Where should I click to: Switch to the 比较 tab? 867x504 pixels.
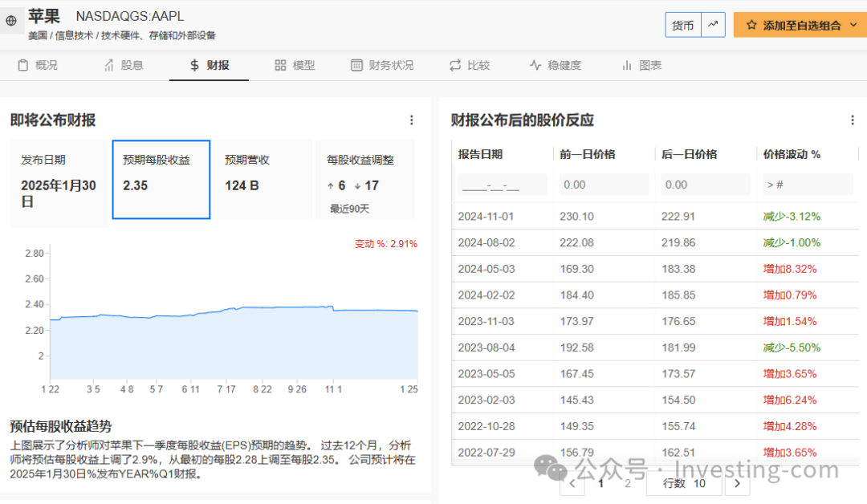470,65
